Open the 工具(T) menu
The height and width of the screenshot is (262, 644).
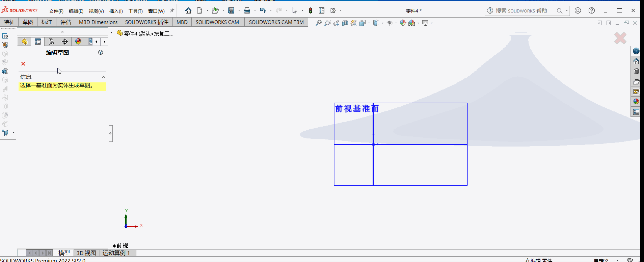point(135,11)
